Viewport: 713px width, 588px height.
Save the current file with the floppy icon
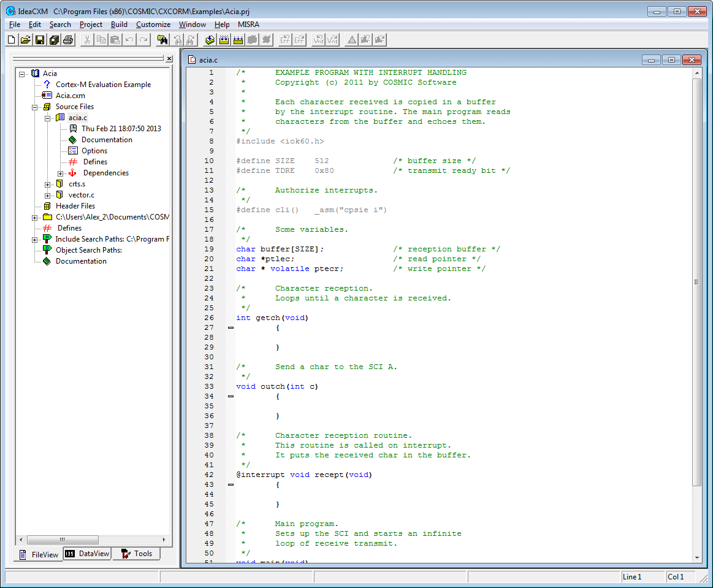[39, 40]
